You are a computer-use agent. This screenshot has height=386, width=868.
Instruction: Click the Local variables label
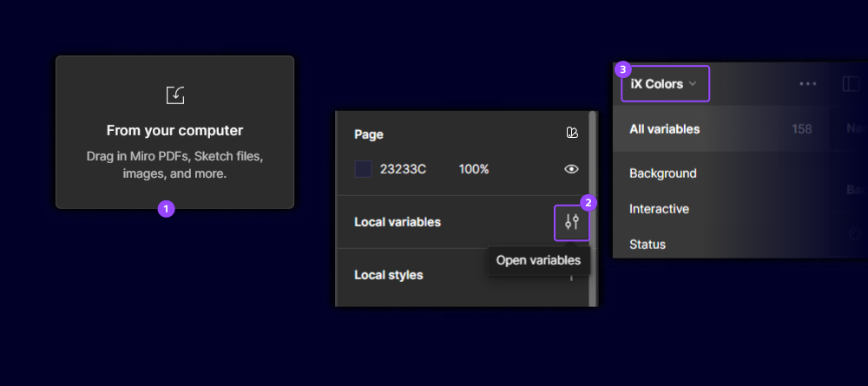398,222
